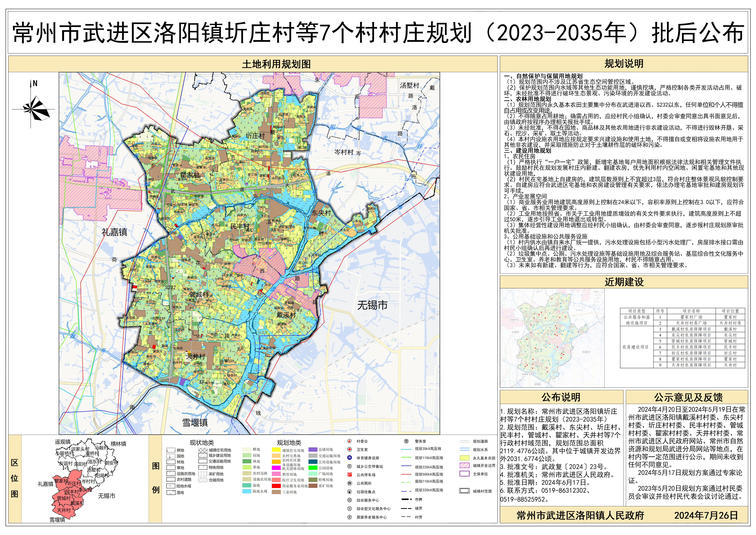Click the 雪堰镇 label on main map

(195, 423)
